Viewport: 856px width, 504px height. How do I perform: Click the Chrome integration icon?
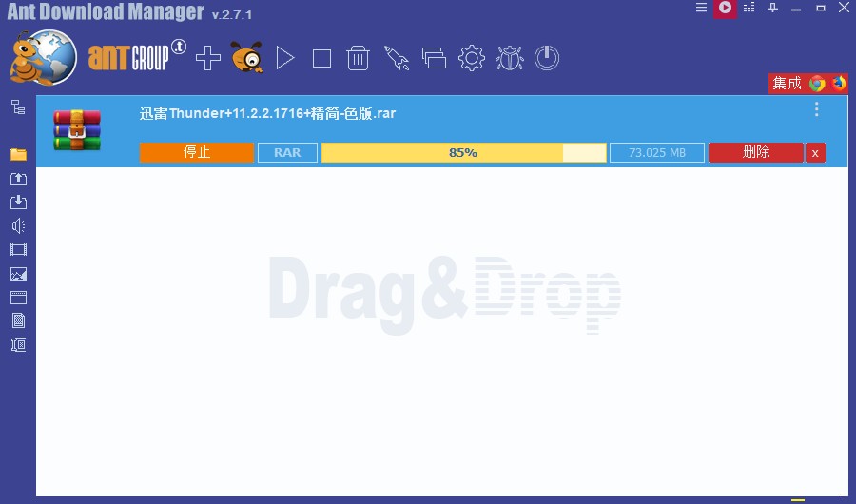(817, 83)
